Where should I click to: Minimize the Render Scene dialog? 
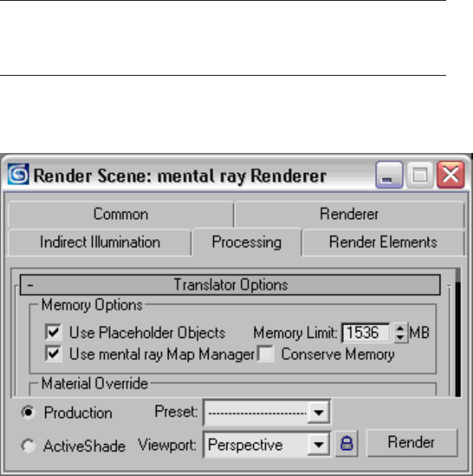pyautogui.click(x=389, y=175)
